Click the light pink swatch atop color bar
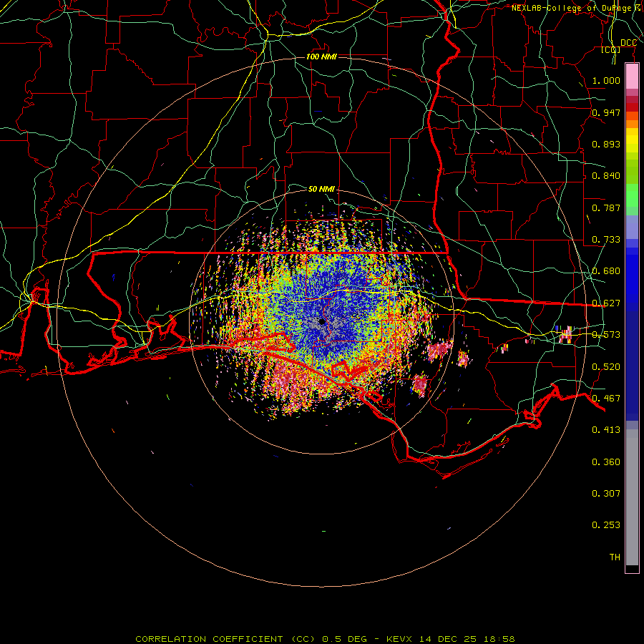644x644 pixels. click(x=632, y=77)
